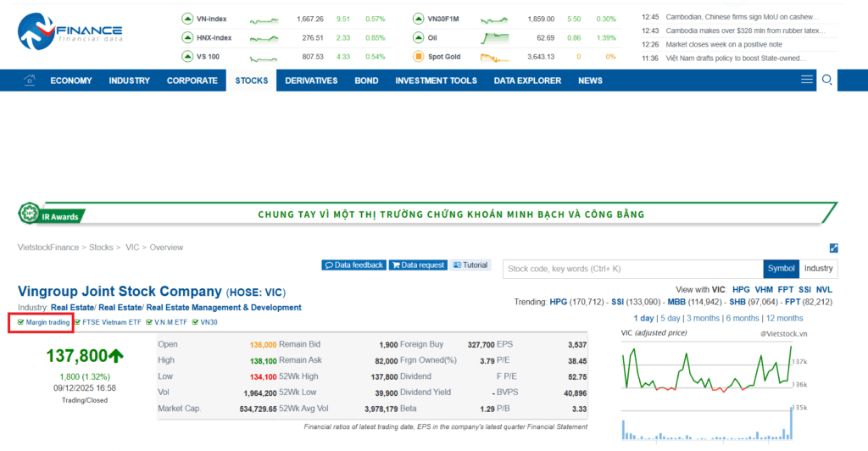Open news about Cambodia rubber latex
The height and width of the screenshot is (451, 868).
coord(745,31)
